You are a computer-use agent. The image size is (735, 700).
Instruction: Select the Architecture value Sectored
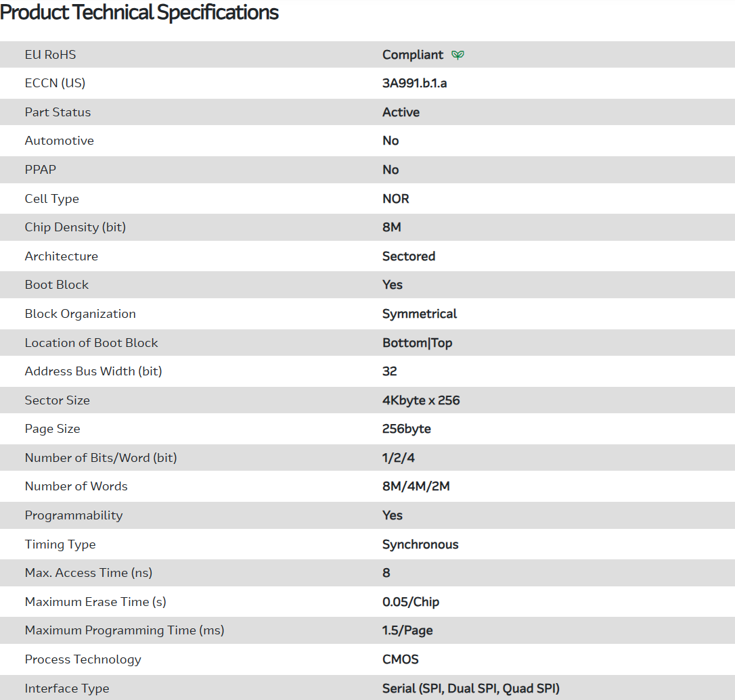(409, 256)
